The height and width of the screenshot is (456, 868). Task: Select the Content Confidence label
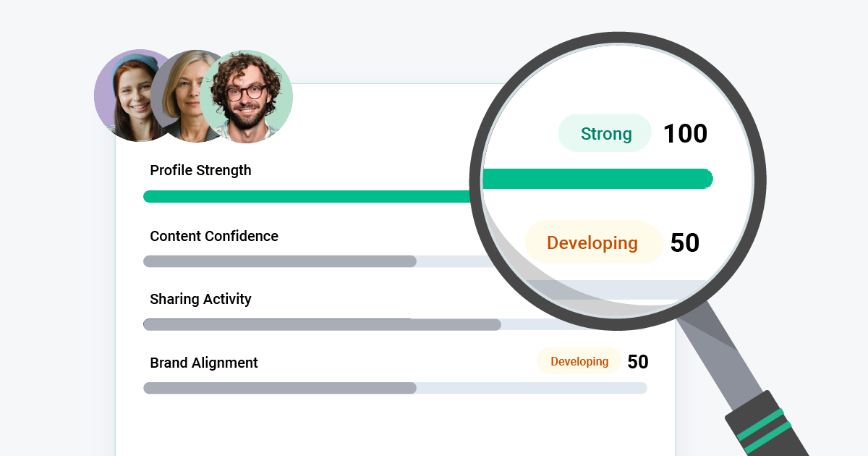point(213,236)
